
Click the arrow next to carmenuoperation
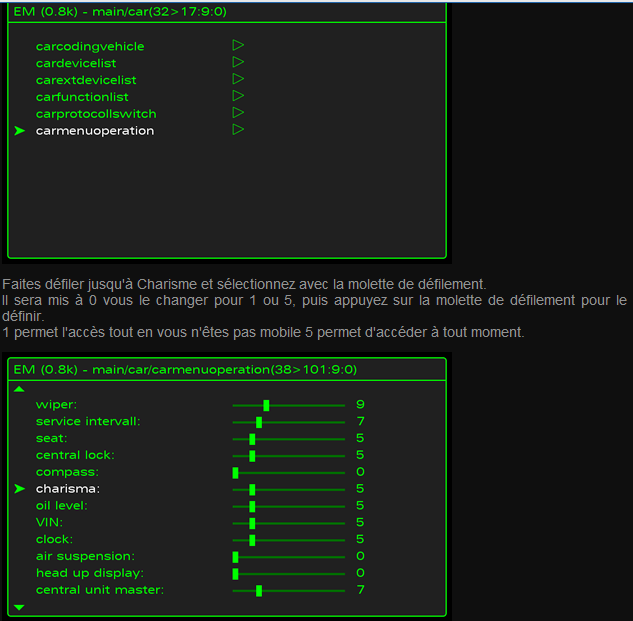pos(238,130)
